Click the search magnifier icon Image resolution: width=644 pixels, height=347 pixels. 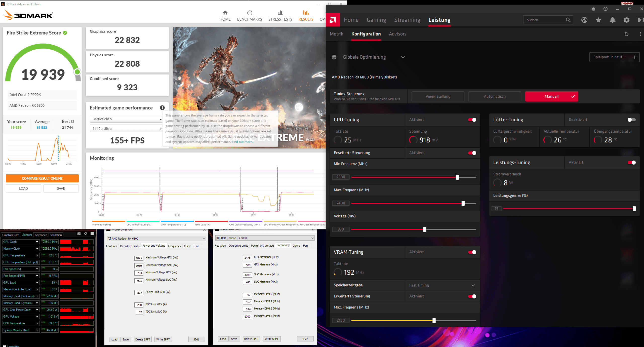[x=568, y=20]
